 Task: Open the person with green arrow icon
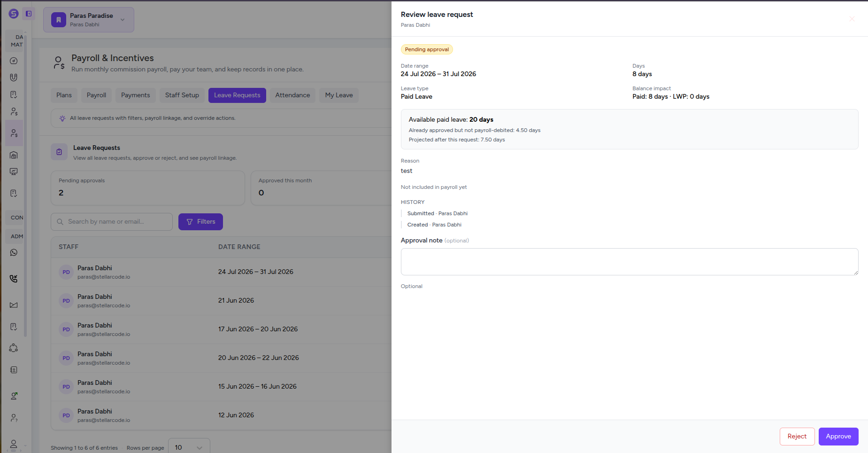(14, 396)
